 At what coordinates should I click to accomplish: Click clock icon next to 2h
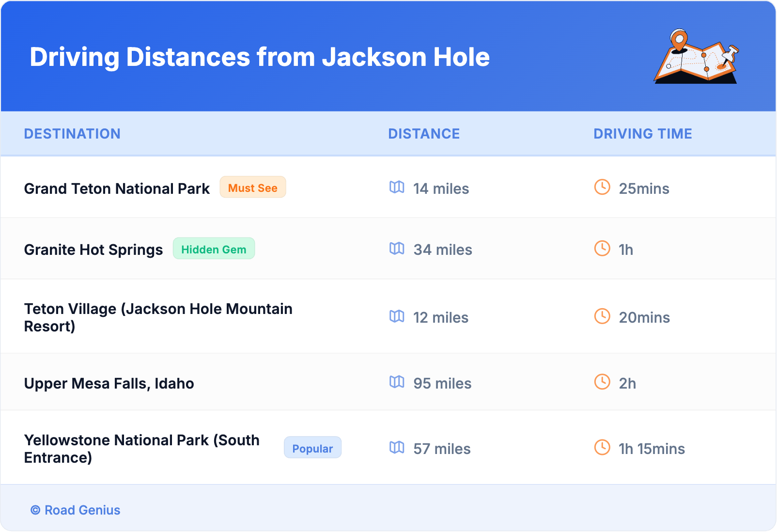point(602,382)
